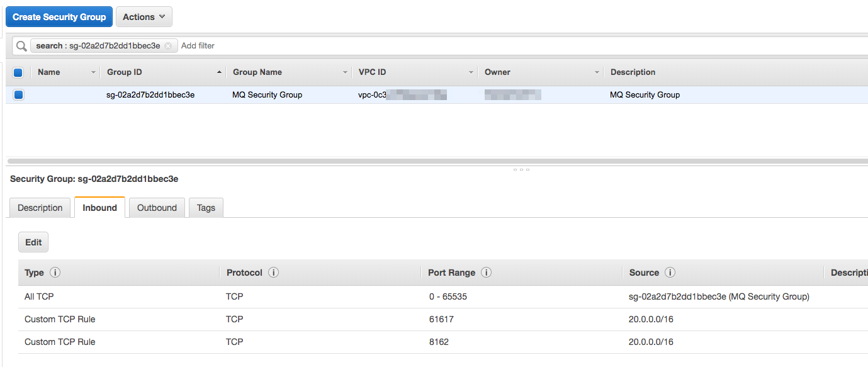This screenshot has width=868, height=367.
Task: Open the VPC ID column dropdown arrow
Action: (x=471, y=72)
